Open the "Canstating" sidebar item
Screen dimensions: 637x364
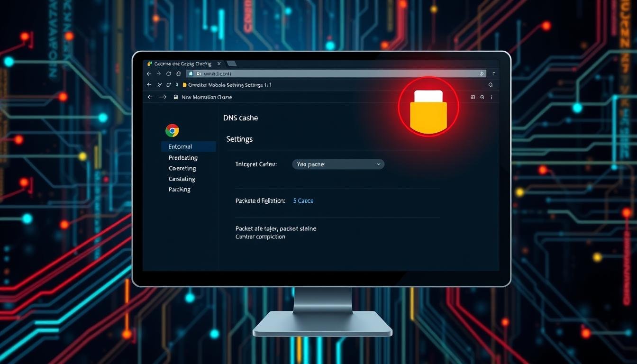182,179
